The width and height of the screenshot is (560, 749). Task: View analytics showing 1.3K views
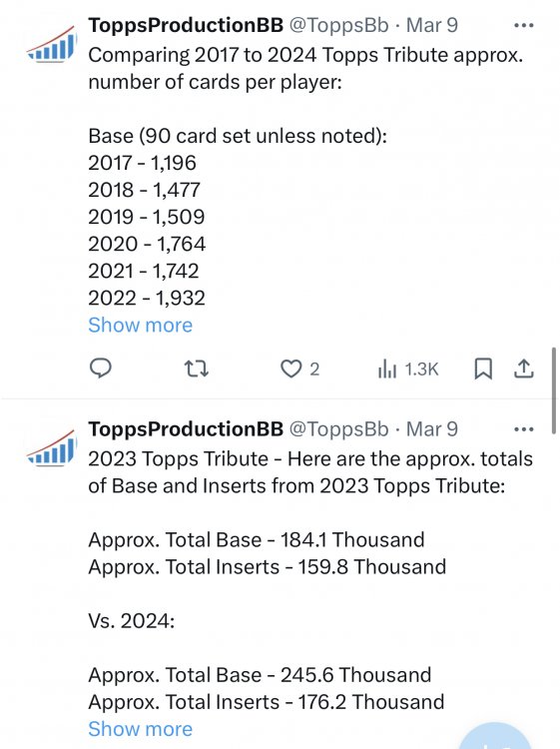(x=408, y=369)
